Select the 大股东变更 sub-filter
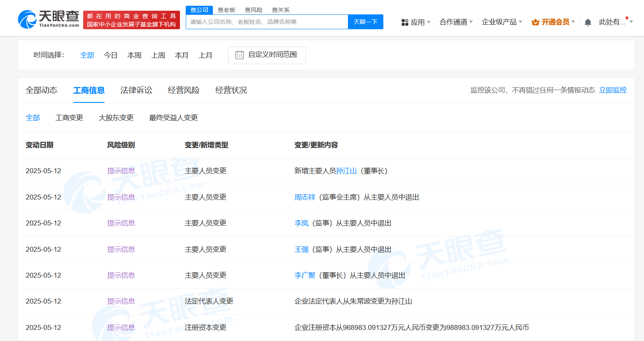644x341 pixels. click(x=116, y=118)
